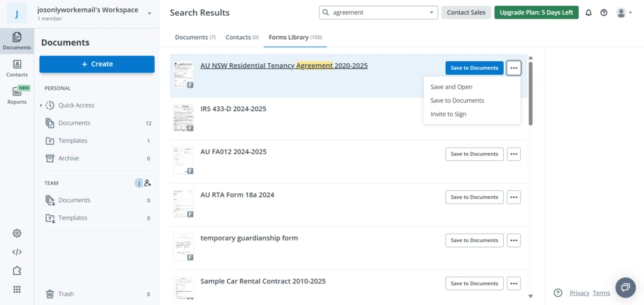Open more options for AU FA012 2024-2025
644x305 pixels.
point(514,154)
